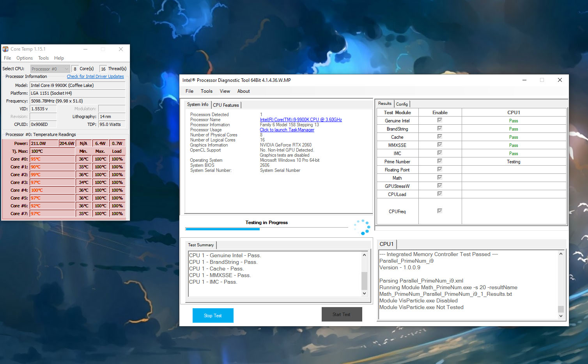Screen dimensions: 588x364
Task: Click the Tj. Max value 100°C
Action: (x=52, y=151)
